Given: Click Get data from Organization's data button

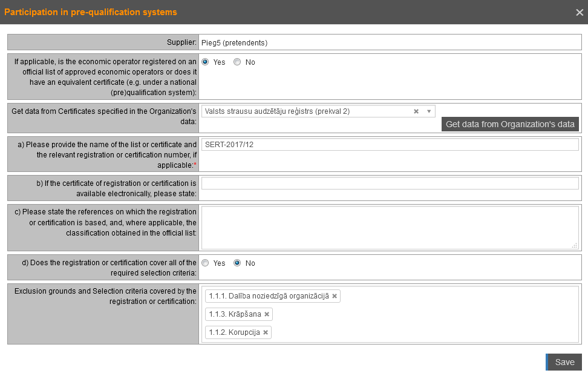Looking at the screenshot, I should pyautogui.click(x=510, y=124).
